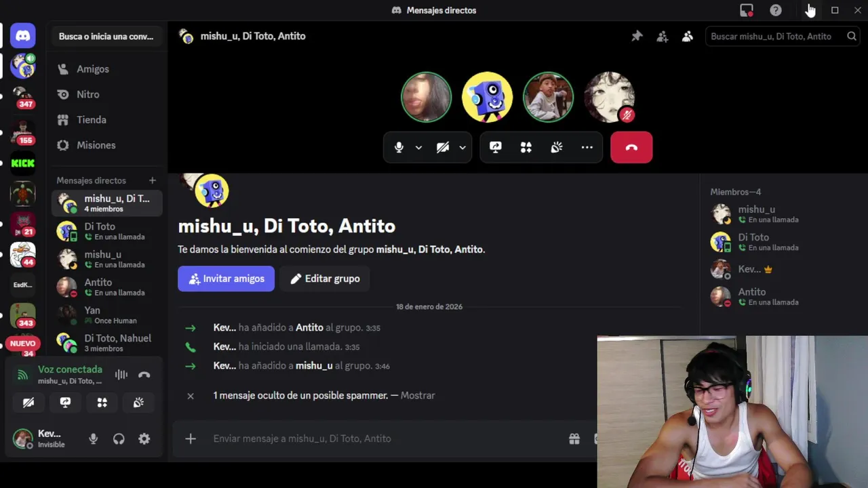This screenshot has height=488, width=868.
Task: Open Nitro tab
Action: 106,94
